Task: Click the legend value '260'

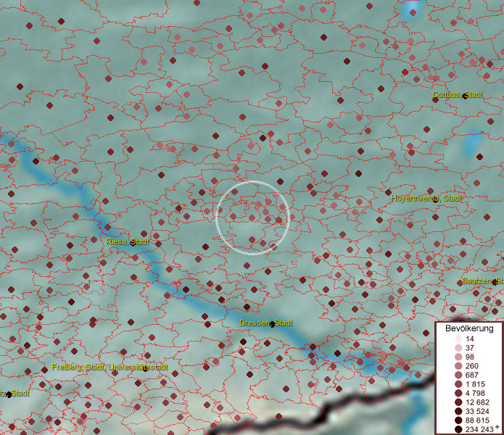Action: pyautogui.click(x=472, y=366)
